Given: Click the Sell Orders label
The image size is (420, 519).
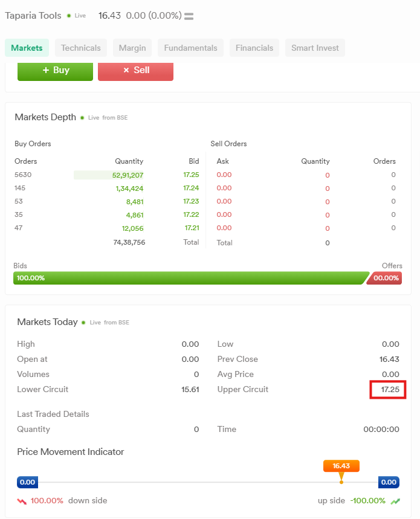Looking at the screenshot, I should click(228, 144).
